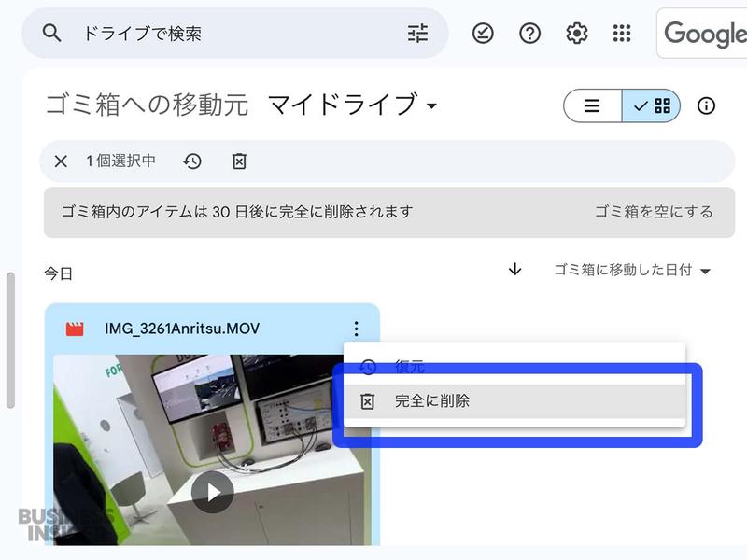
Task: Open more options for IMG_3261Anritsu.MOV
Action: pos(355,328)
